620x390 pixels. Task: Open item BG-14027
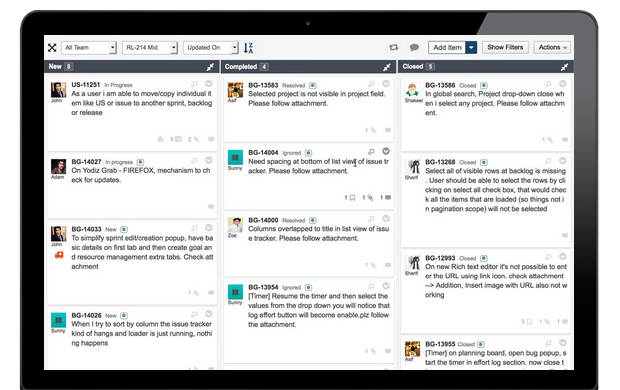pos(86,162)
